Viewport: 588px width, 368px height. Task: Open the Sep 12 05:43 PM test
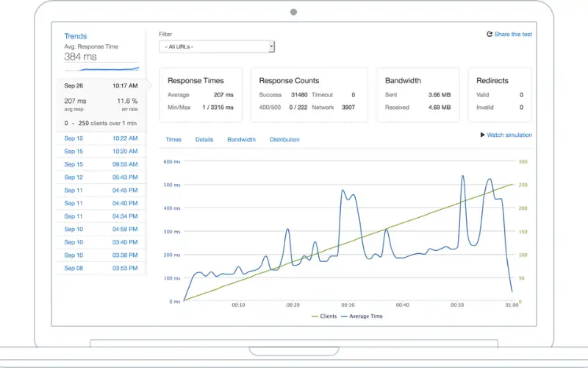tap(101, 177)
